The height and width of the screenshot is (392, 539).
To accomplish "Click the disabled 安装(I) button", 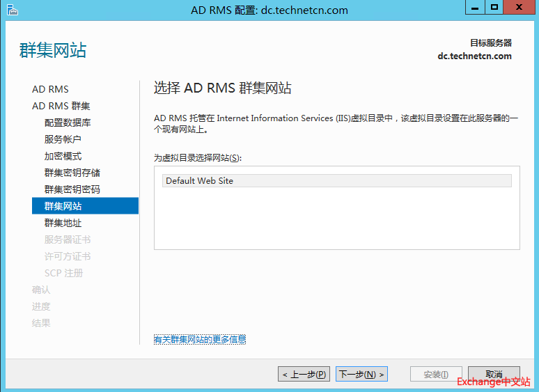I will click(436, 375).
